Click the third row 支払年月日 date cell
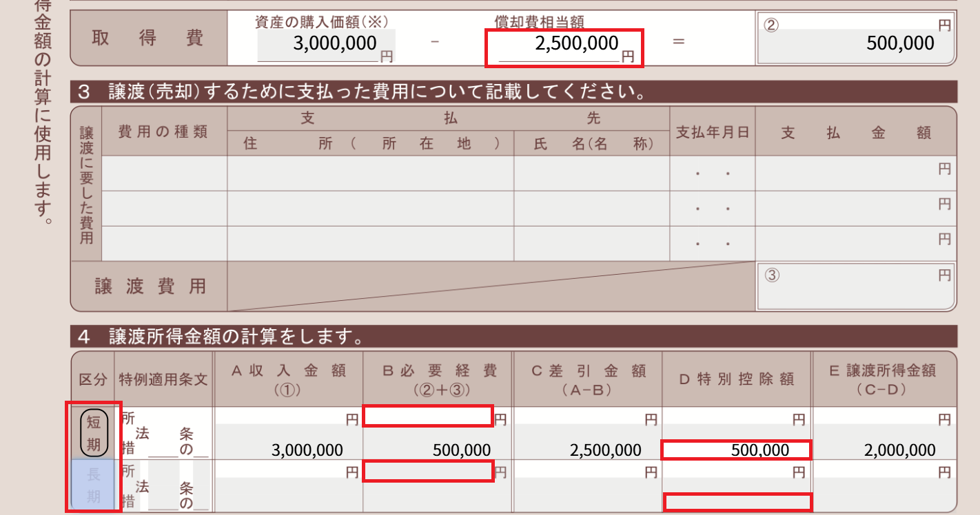The width and height of the screenshot is (980, 515). pos(713,244)
